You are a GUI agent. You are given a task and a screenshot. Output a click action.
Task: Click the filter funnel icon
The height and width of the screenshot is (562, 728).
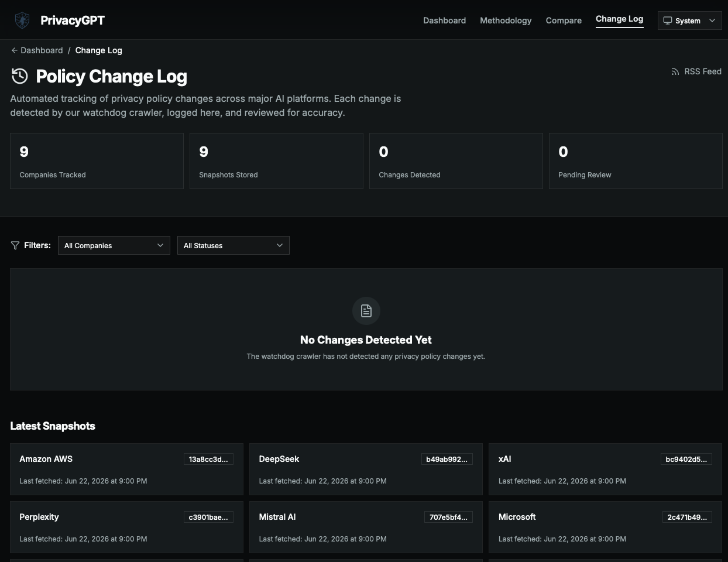[15, 245]
